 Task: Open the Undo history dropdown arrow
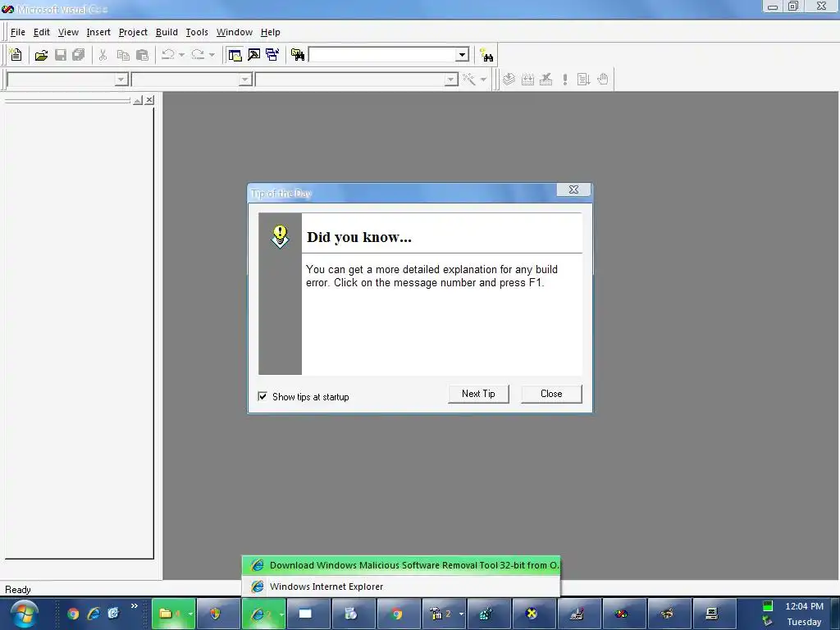pyautogui.click(x=181, y=55)
